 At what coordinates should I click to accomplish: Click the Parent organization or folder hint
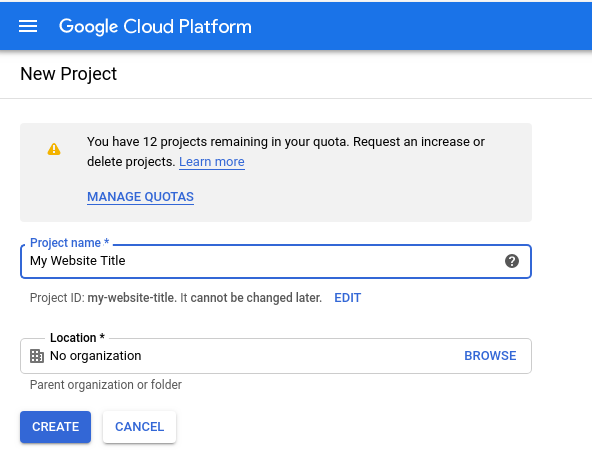[106, 385]
